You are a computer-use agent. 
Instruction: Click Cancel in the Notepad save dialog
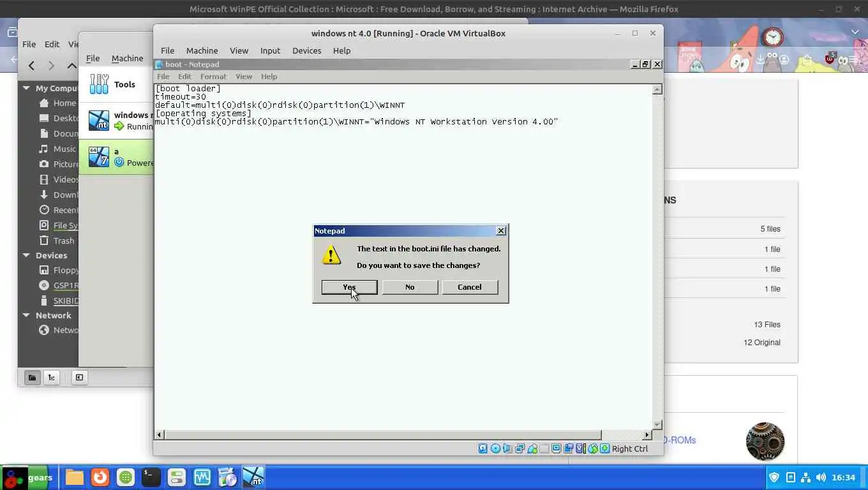pos(470,287)
